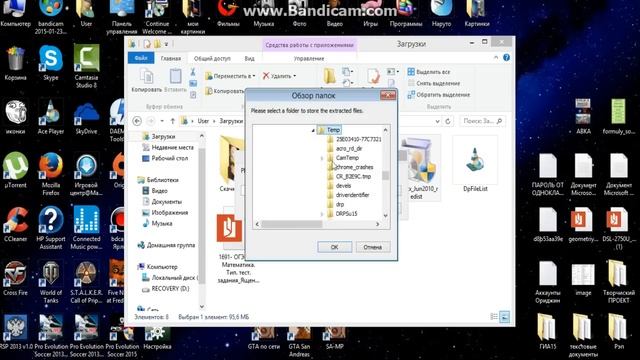The height and width of the screenshot is (360, 640).
Task: Click OK in folder browse dialog
Action: click(x=334, y=247)
